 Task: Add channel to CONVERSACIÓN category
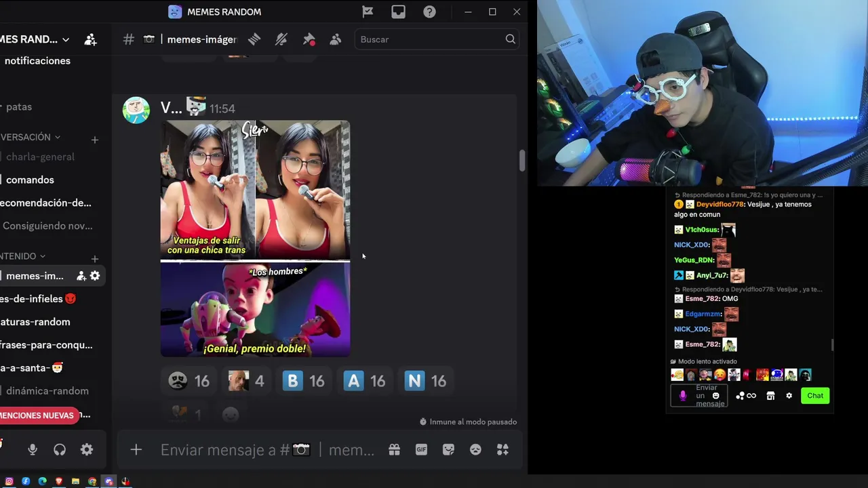(x=95, y=140)
